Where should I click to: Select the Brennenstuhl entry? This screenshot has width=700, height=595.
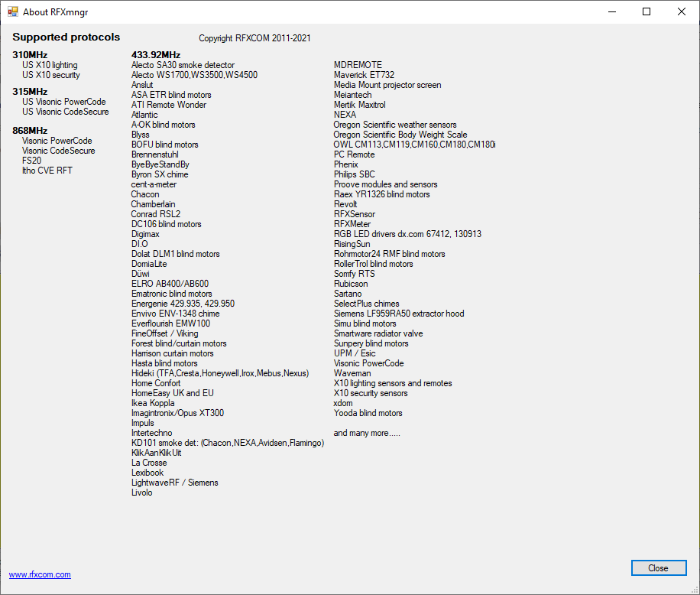tap(155, 154)
